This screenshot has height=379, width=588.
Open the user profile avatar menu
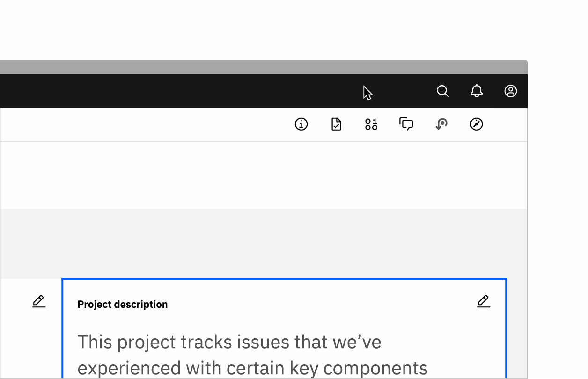click(x=510, y=91)
